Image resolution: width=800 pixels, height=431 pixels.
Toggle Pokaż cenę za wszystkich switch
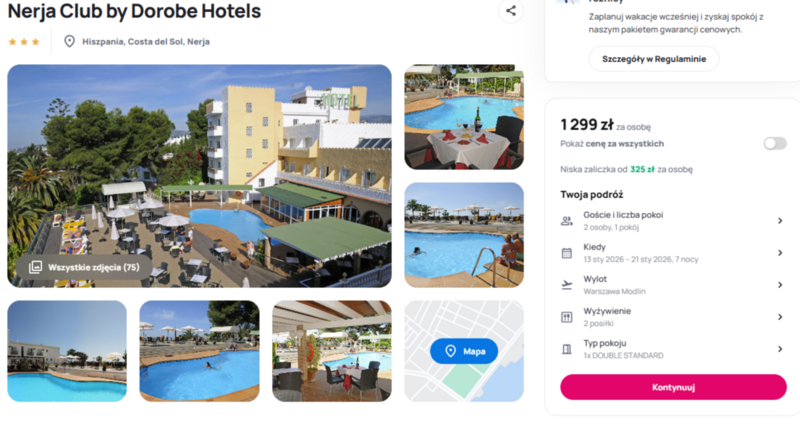click(x=775, y=144)
